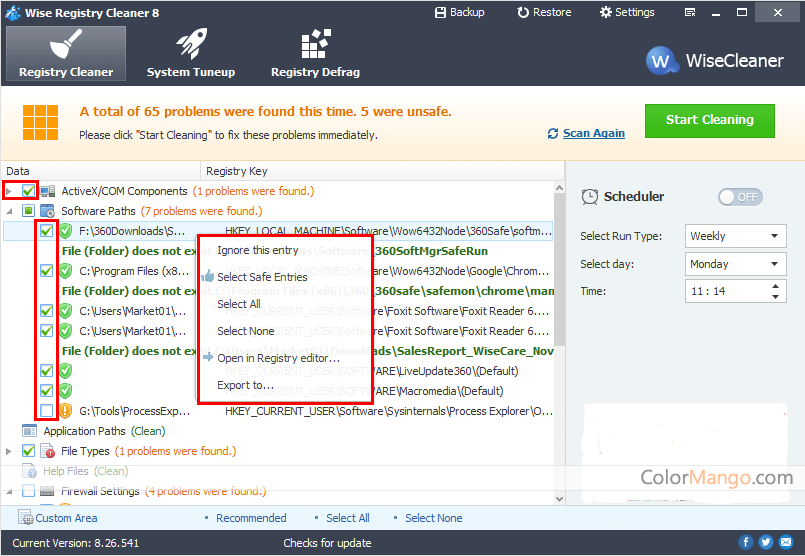The height and width of the screenshot is (556, 805).
Task: Open WiseCleaner Facebook page icon
Action: (746, 542)
